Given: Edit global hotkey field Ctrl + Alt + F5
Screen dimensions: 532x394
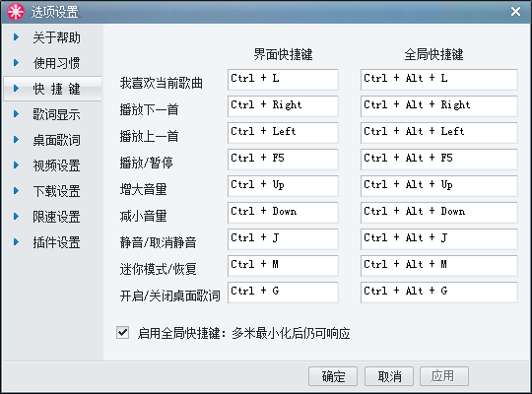Looking at the screenshot, I should [439, 160].
